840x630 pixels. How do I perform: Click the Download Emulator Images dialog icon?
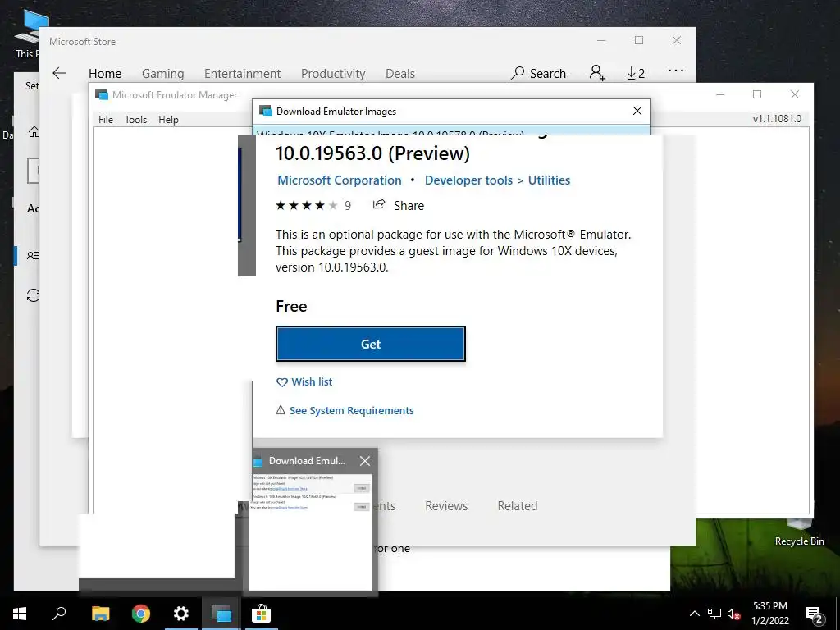pyautogui.click(x=265, y=111)
